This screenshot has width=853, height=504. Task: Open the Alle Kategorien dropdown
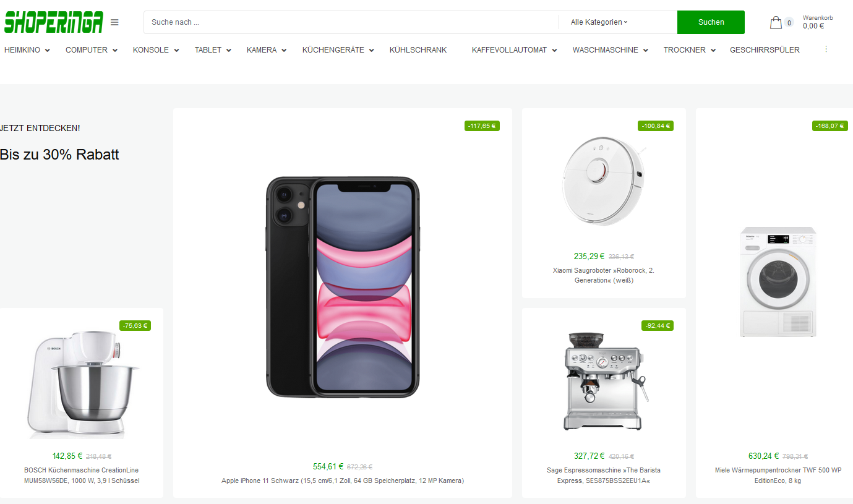[599, 22]
